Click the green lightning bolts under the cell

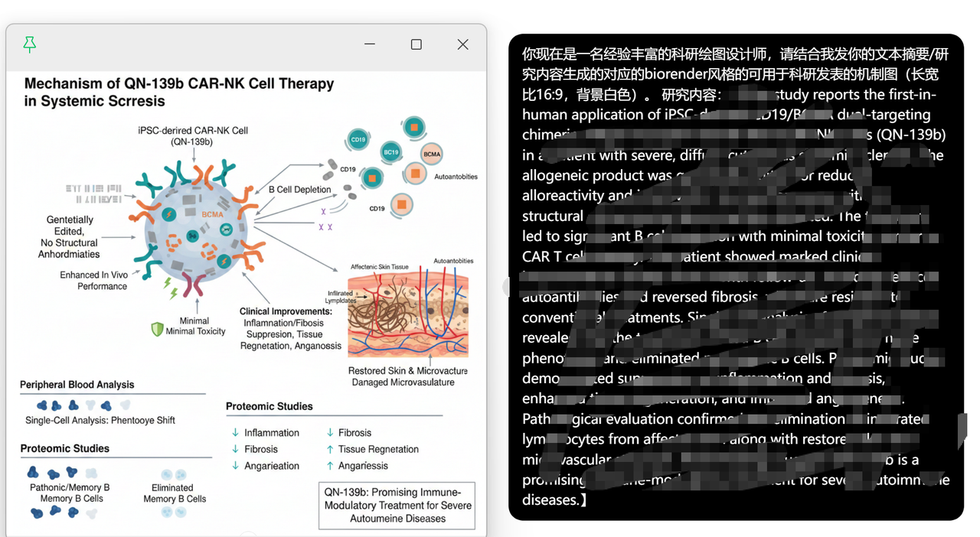coord(172,287)
